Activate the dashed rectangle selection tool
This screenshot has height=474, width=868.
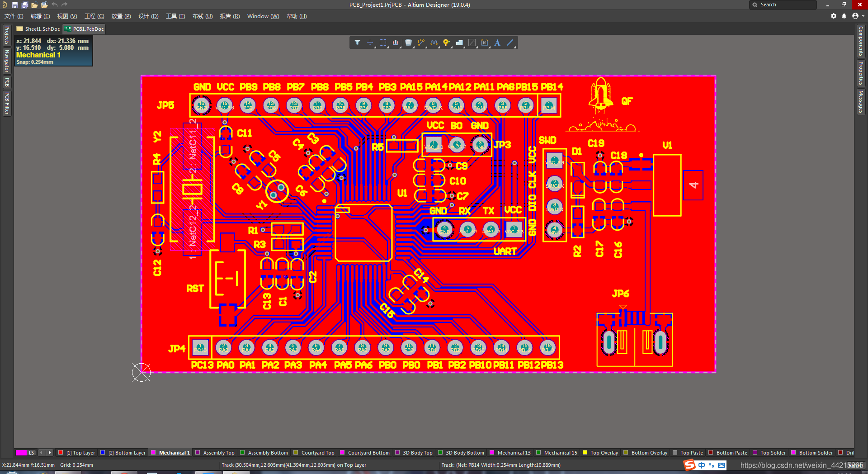(383, 43)
